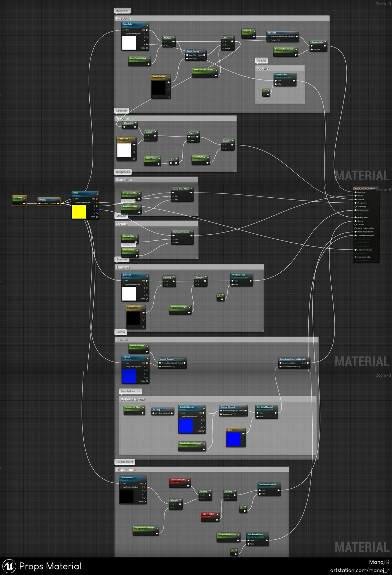Screen dimensions: 392x575
Task: Click the Metallic comment box title bar
Action: click(157, 224)
